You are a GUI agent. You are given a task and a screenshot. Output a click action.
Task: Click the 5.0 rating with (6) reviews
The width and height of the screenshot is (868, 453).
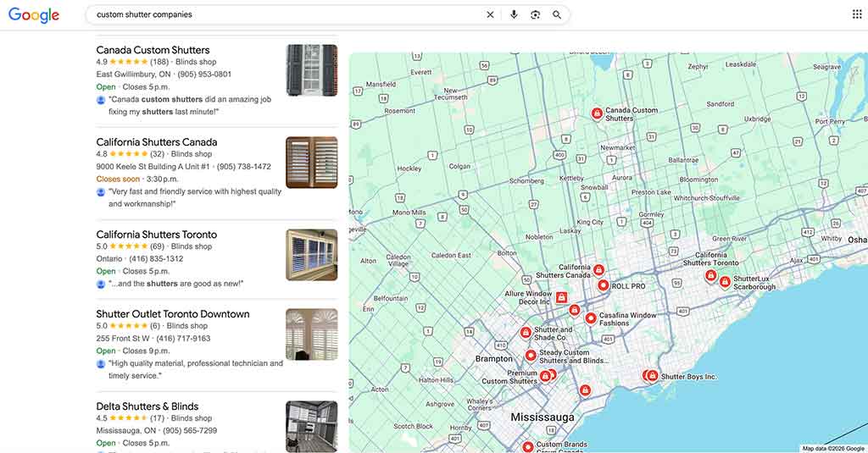pyautogui.click(x=128, y=326)
